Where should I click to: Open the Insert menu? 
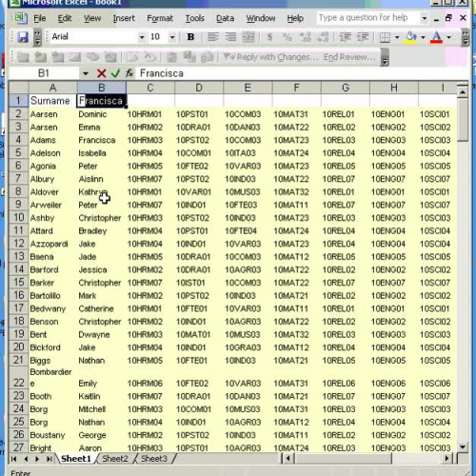124,18
